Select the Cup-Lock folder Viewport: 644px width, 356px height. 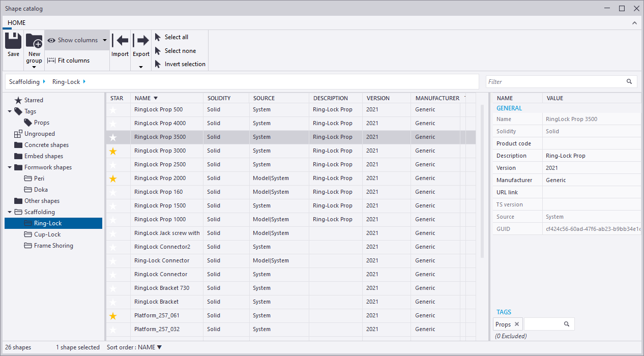(x=47, y=234)
